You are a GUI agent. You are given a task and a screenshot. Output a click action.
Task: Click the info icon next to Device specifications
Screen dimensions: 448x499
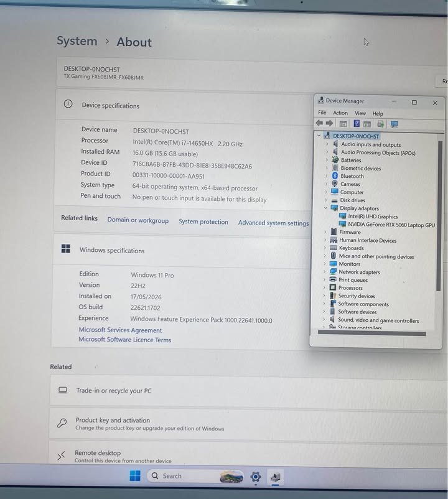(68, 104)
